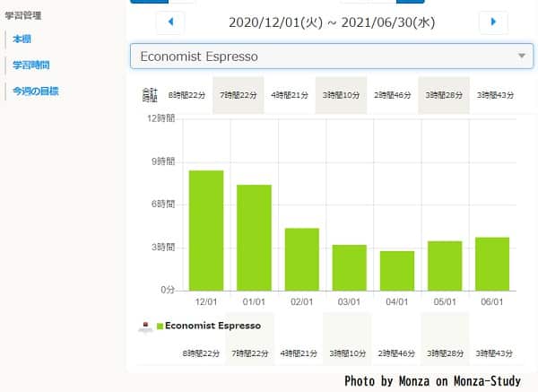
Task: Click the Economist Espresso legend label
Action: click(213, 326)
